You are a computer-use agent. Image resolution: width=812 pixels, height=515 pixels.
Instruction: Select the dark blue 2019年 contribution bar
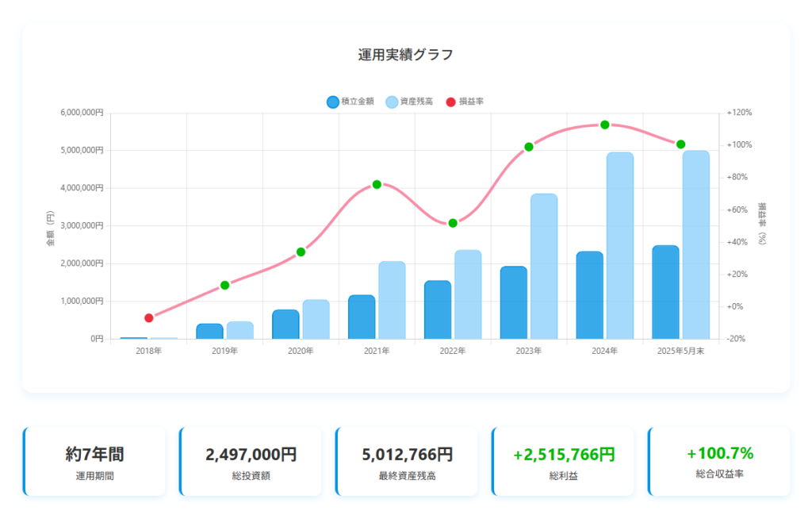pos(209,332)
